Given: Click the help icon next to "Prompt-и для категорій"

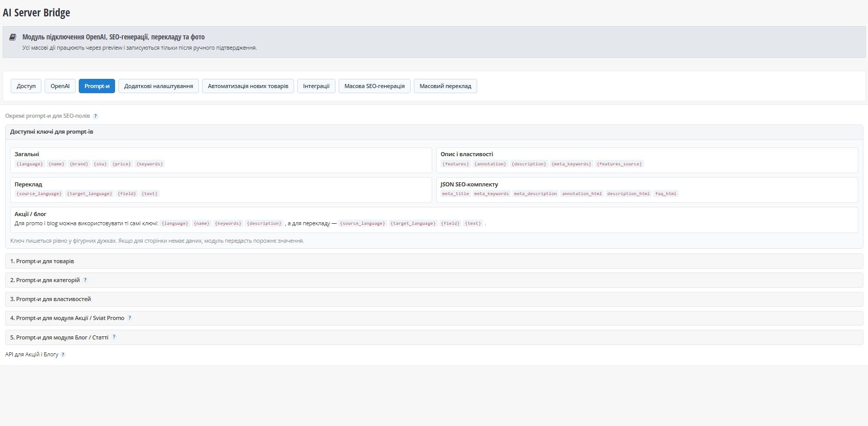Looking at the screenshot, I should click(x=85, y=280).
